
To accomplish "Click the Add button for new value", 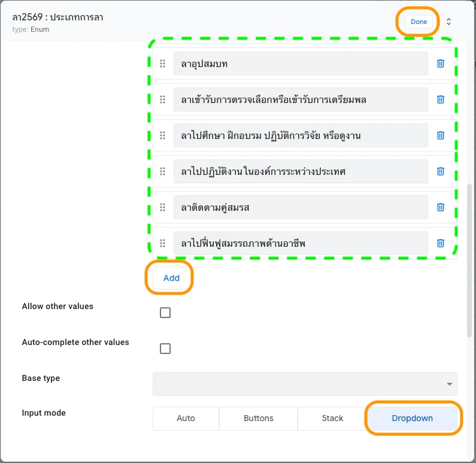I will click(x=171, y=278).
